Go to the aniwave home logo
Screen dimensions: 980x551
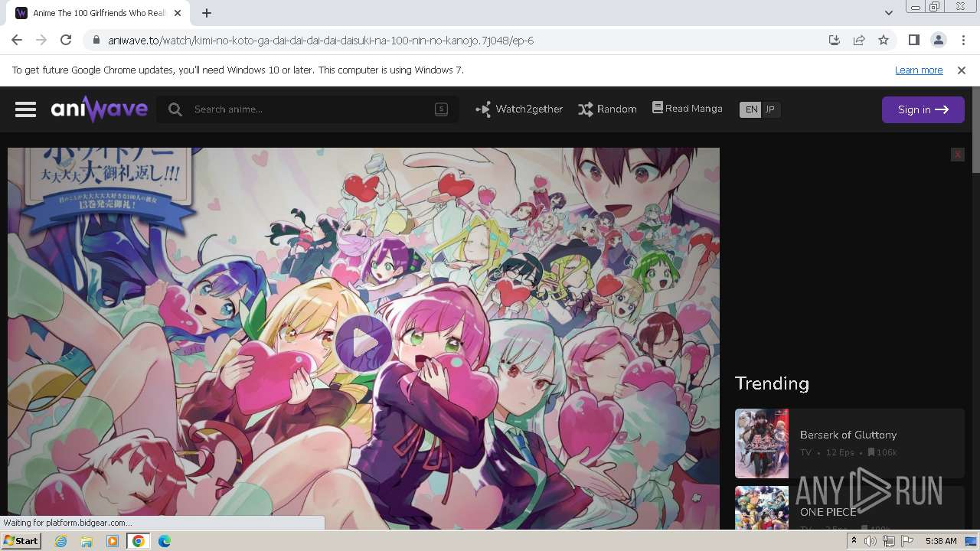click(100, 109)
